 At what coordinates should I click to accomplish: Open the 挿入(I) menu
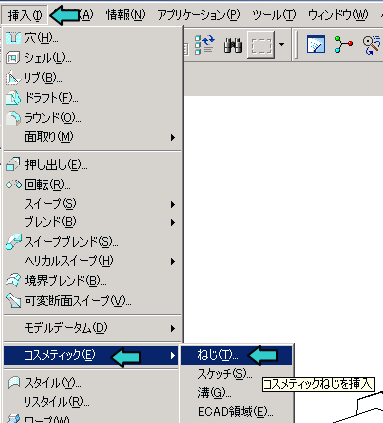click(x=25, y=15)
